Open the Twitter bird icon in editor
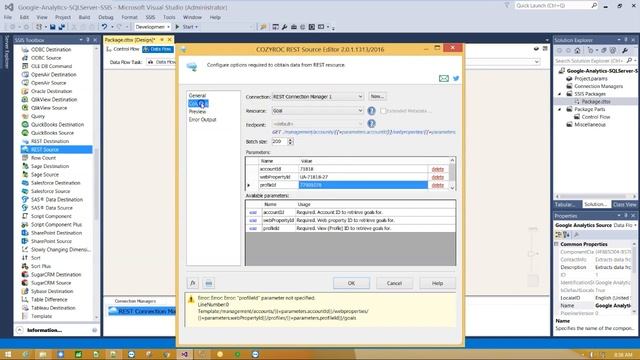The image size is (640, 360). point(456,78)
